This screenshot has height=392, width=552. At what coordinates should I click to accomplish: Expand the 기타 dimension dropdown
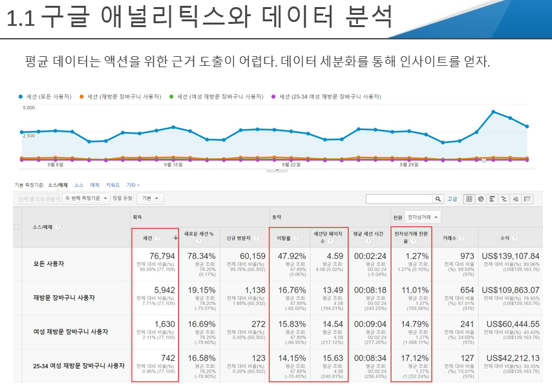click(133, 185)
